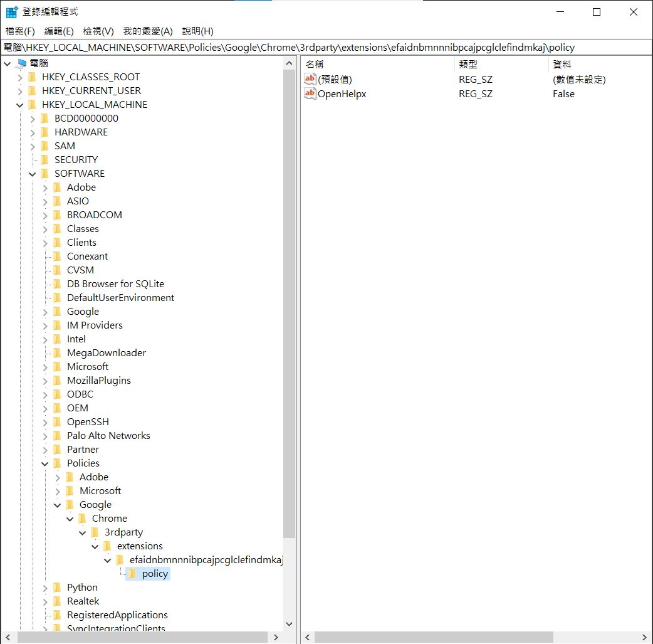The width and height of the screenshot is (653, 644).
Task: Collapse the 3rdparty key
Action: [82, 532]
